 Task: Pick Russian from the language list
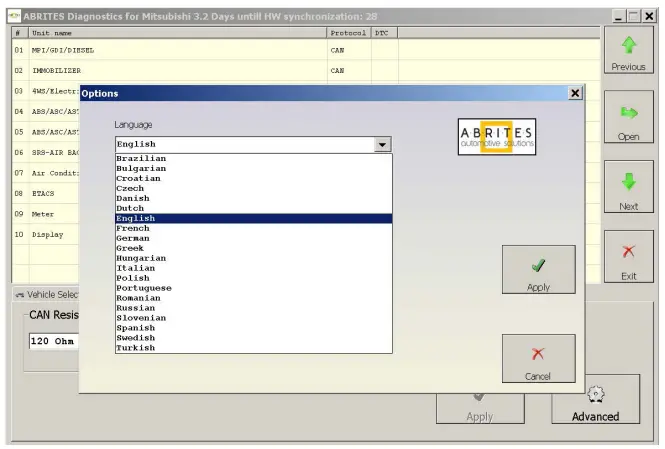(254, 308)
